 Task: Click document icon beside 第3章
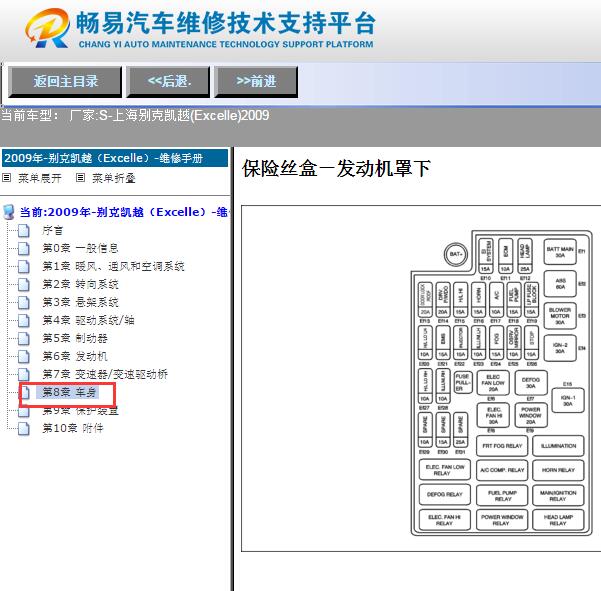[x=24, y=303]
